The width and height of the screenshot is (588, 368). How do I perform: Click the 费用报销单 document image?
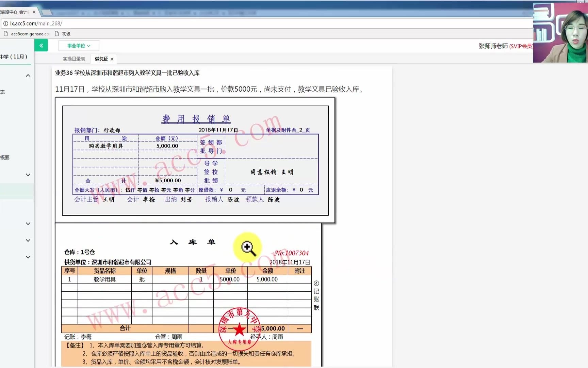[x=195, y=160]
